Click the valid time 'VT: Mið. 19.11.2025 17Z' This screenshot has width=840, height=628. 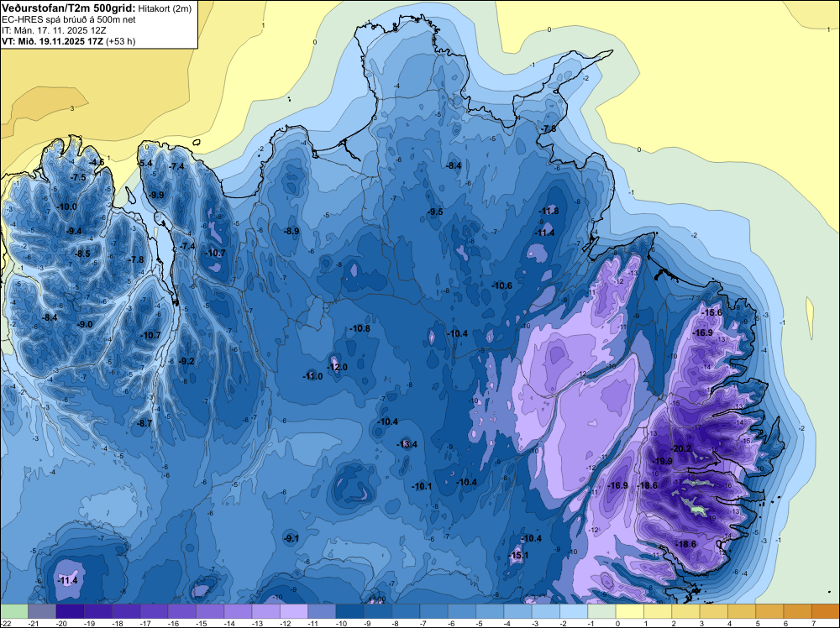[53, 41]
